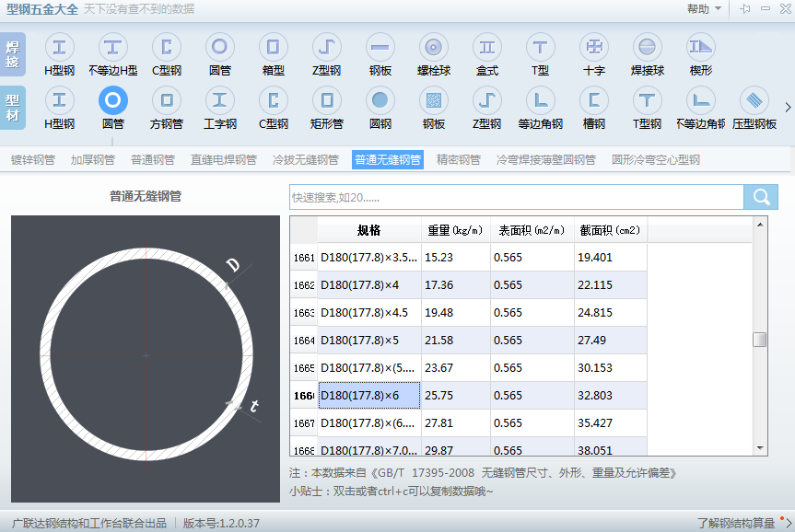
Task: Switch to the 焊接 side tab
Action: 13,54
